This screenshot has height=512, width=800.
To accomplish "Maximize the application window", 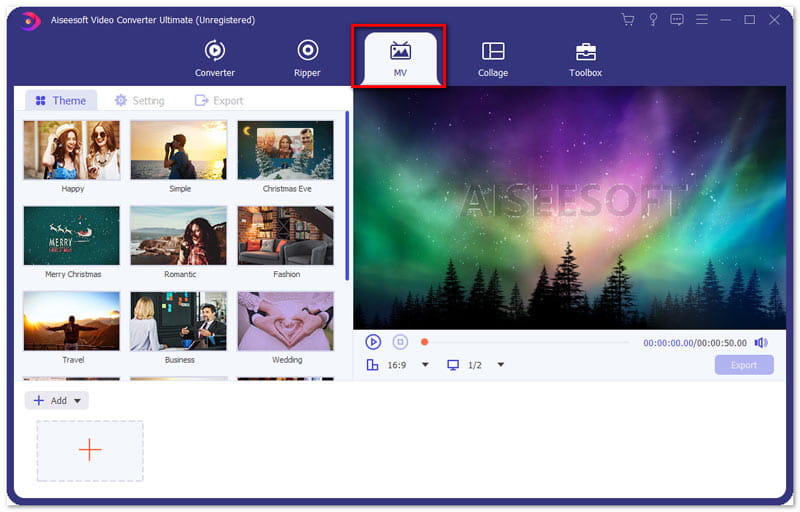I will (x=749, y=20).
